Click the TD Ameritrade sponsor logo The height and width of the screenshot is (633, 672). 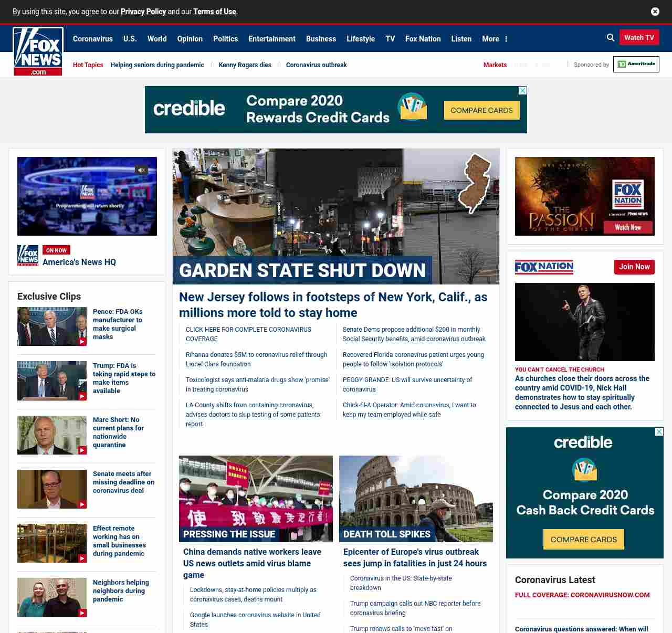(636, 64)
